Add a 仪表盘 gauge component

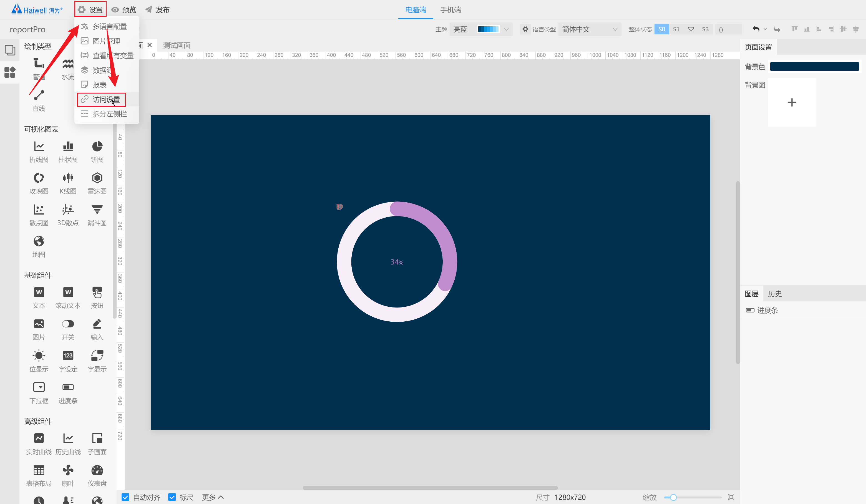(97, 475)
